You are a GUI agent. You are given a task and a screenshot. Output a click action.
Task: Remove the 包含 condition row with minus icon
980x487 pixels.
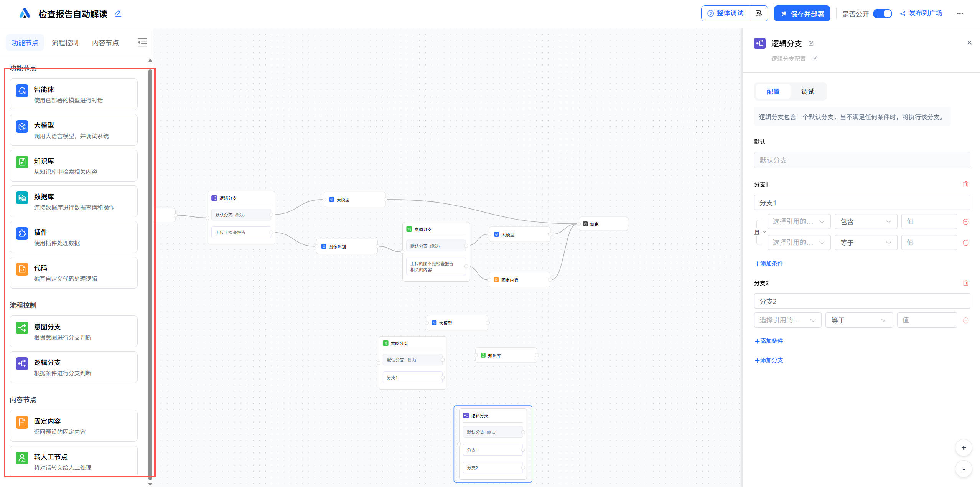[x=965, y=222]
